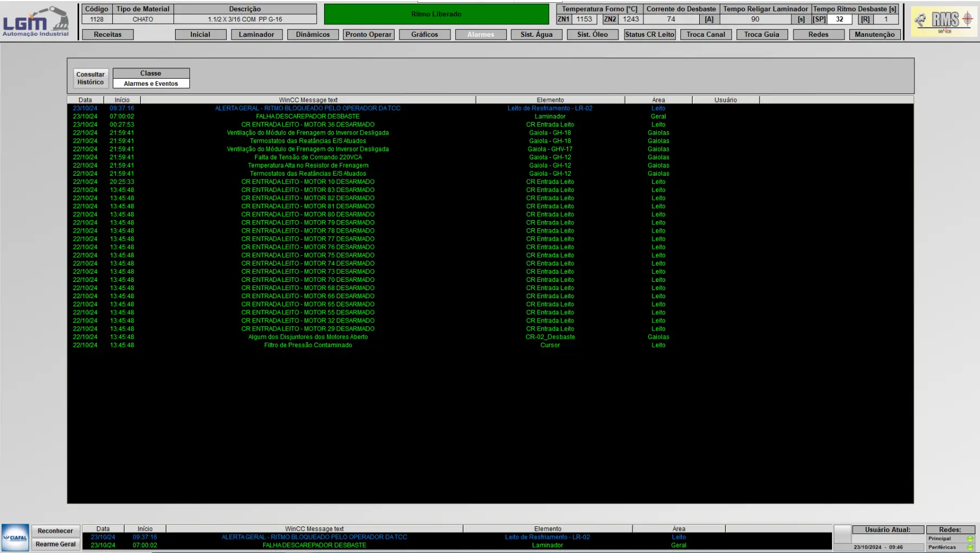Viewport: 980px width, 553px height.
Task: Click the Elemento column header in alarm list
Action: 550,100
